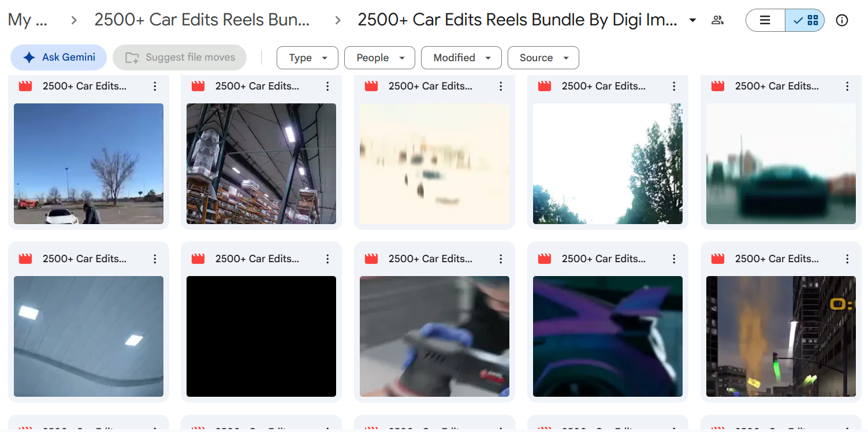Open more actions for white-sky green-trees video
Screen dimensions: 868x432
pyautogui.click(x=674, y=86)
